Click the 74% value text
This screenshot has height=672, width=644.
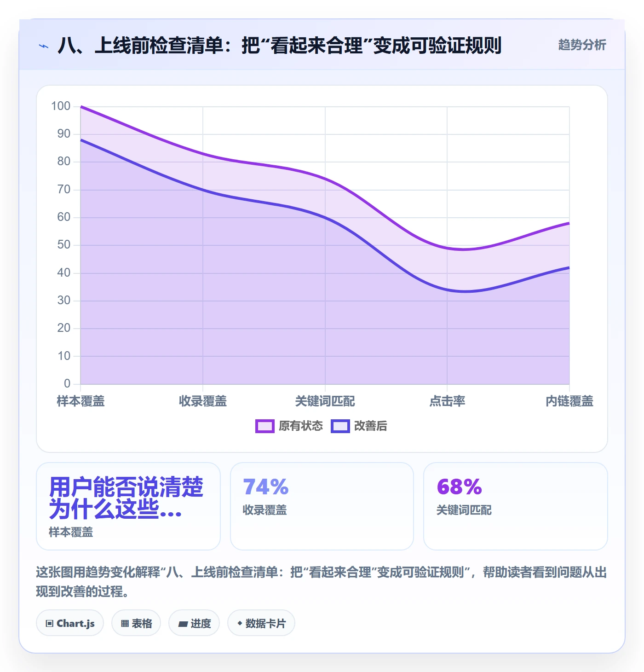266,487
